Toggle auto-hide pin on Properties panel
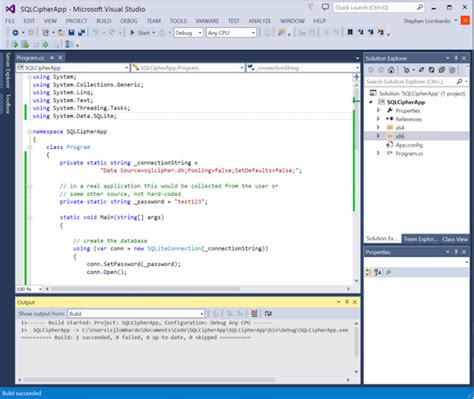The height and width of the screenshot is (399, 474). (x=456, y=252)
